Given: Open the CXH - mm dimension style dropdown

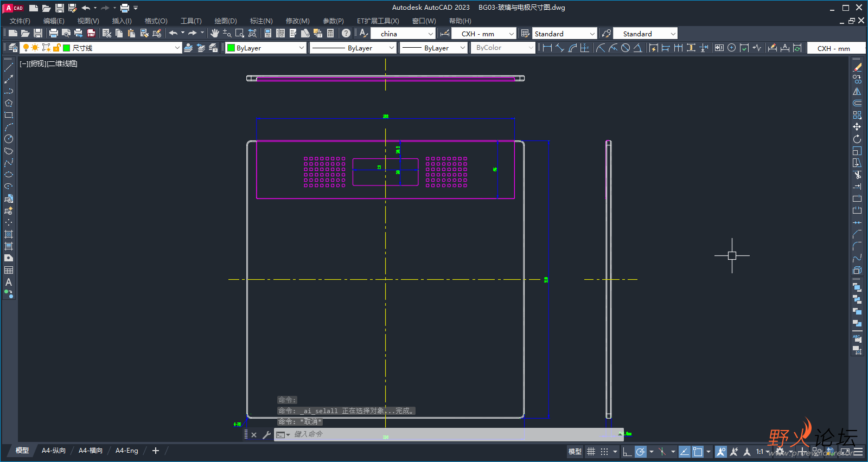Looking at the screenshot, I should (511, 34).
